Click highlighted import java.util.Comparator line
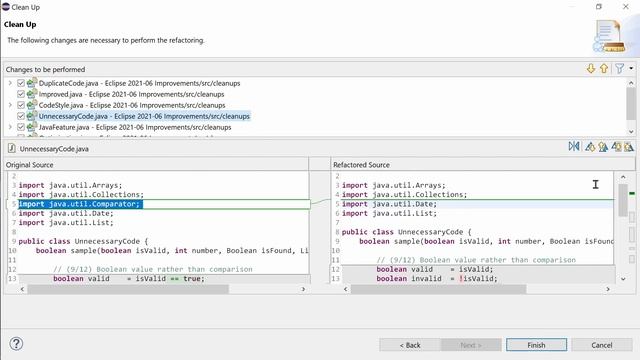This screenshot has width=640, height=360. [x=80, y=204]
